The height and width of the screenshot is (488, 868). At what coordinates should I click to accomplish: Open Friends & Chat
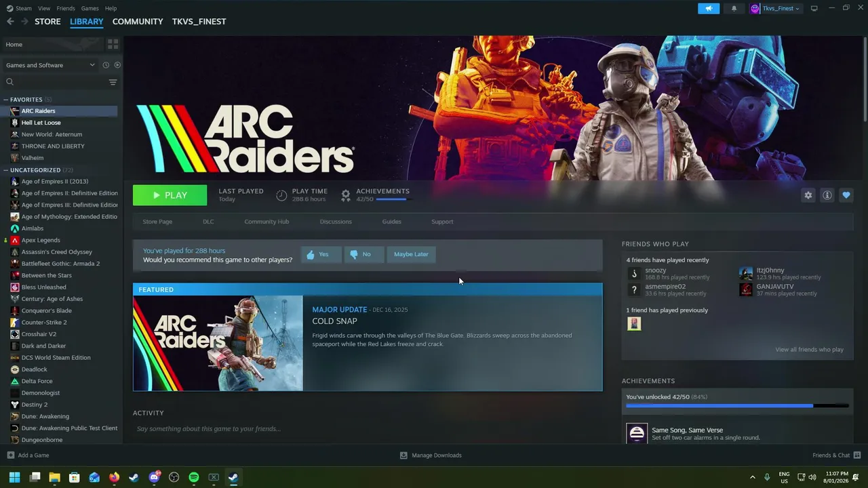pyautogui.click(x=836, y=455)
